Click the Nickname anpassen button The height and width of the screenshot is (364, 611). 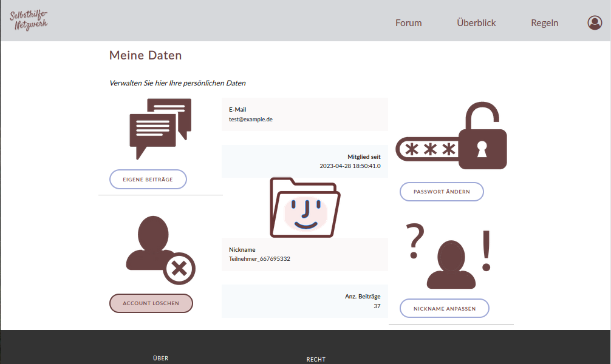pyautogui.click(x=444, y=308)
